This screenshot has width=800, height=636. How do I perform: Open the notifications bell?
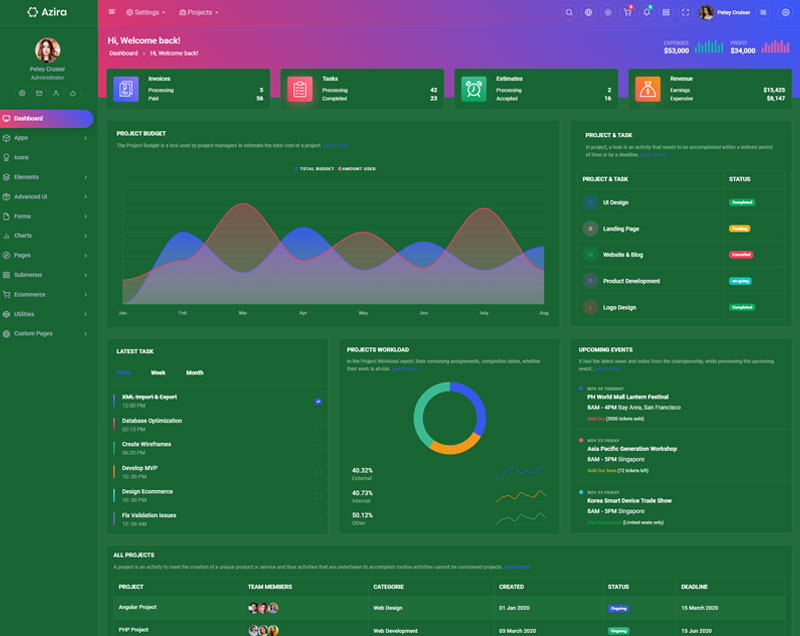647,12
